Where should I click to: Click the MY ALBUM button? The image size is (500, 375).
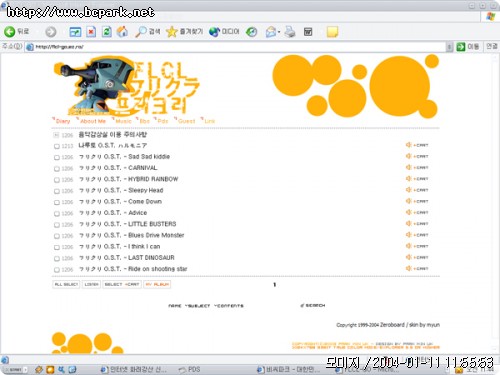pos(157,284)
